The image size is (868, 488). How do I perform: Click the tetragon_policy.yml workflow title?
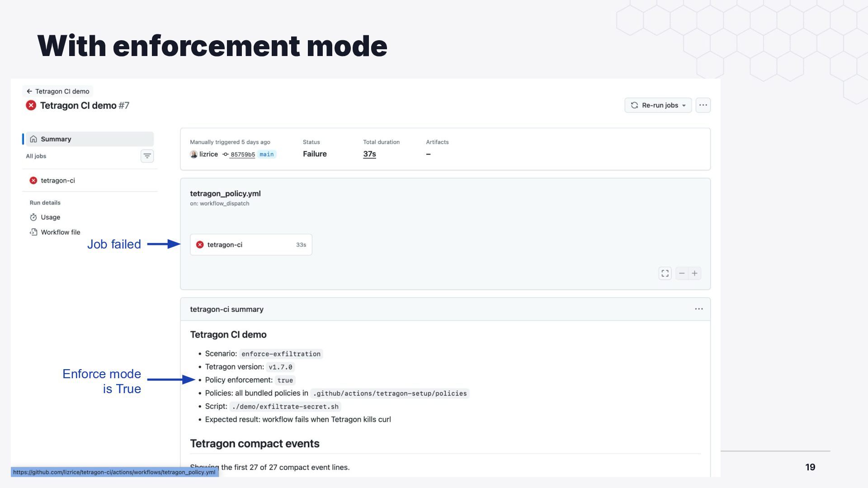(x=225, y=193)
